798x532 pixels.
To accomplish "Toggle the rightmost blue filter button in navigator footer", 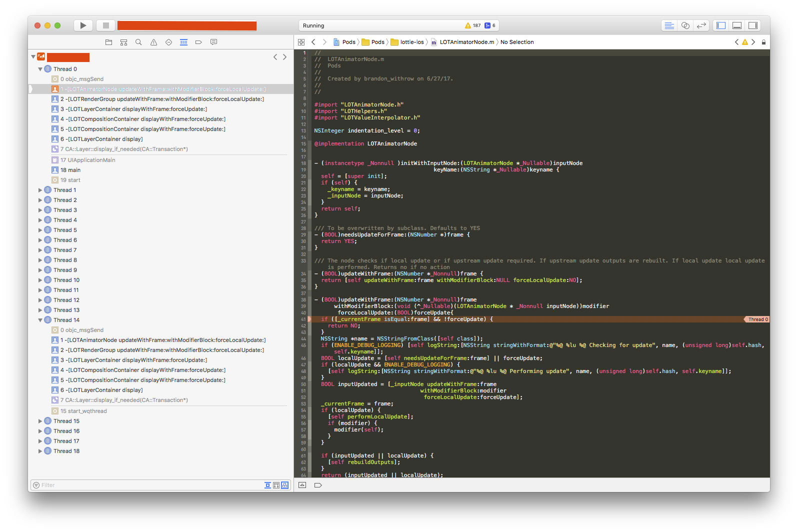I will pyautogui.click(x=284, y=485).
